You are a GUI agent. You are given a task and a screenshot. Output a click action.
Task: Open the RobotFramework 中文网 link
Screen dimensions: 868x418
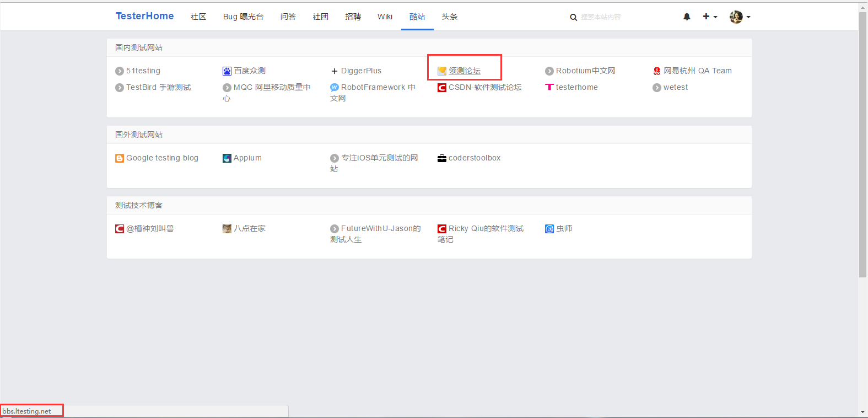pyautogui.click(x=373, y=93)
